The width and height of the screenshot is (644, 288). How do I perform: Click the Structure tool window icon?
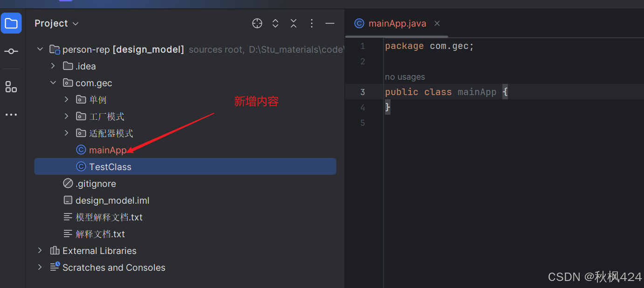(x=11, y=87)
